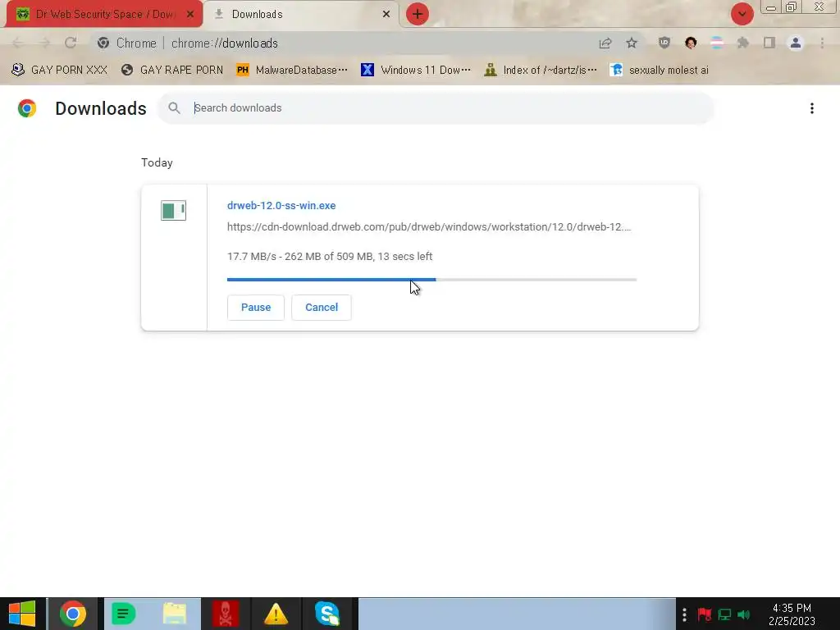Bookmark this page with the star icon
The image size is (840, 630).
(632, 43)
